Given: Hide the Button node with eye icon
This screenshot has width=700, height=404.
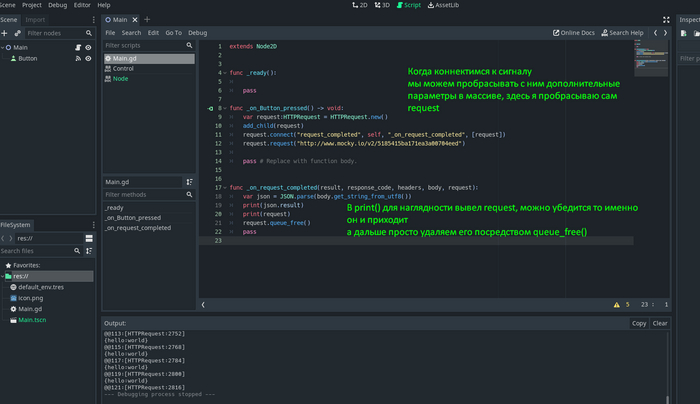Looking at the screenshot, I should tap(88, 59).
